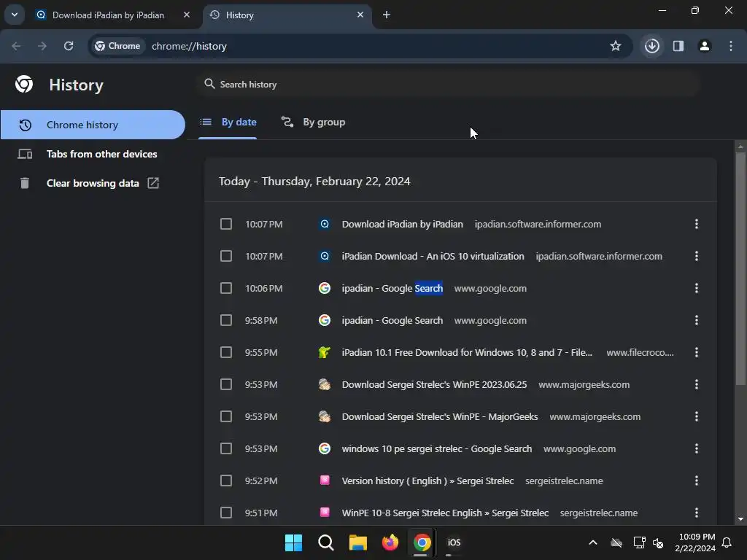Click the back navigation arrow
The height and width of the screenshot is (560, 747).
(x=16, y=46)
